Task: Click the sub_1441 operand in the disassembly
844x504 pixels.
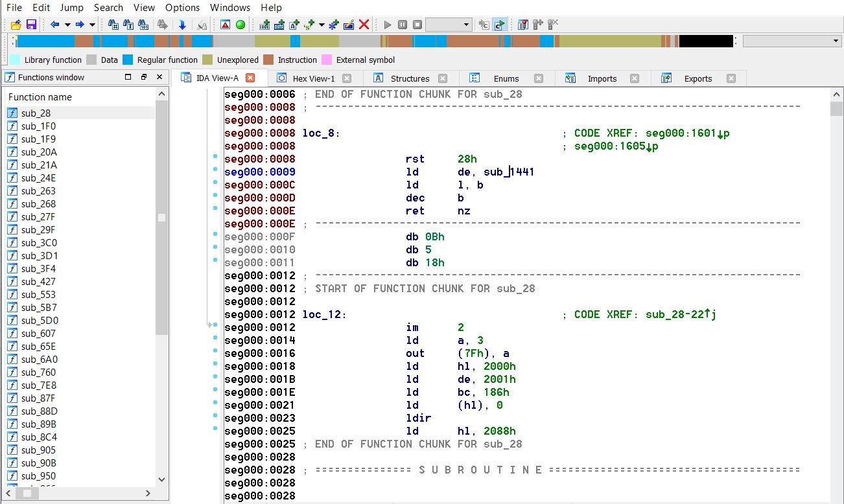Action: (509, 172)
